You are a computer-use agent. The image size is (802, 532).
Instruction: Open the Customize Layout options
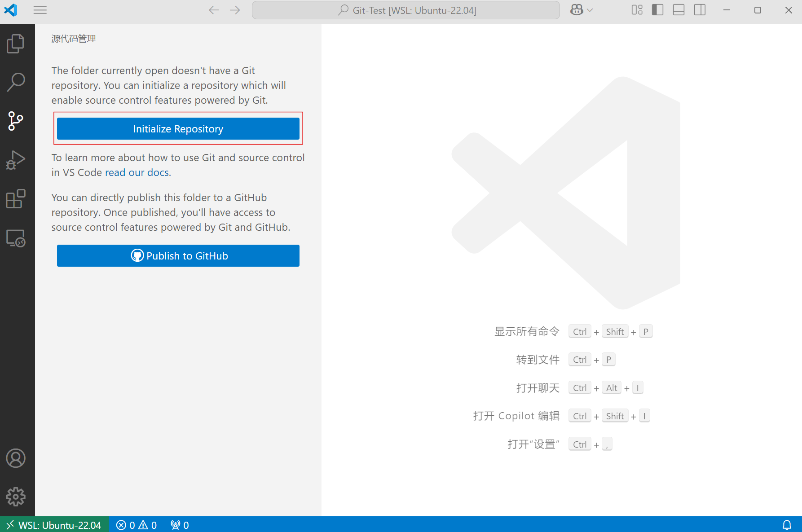coord(637,10)
